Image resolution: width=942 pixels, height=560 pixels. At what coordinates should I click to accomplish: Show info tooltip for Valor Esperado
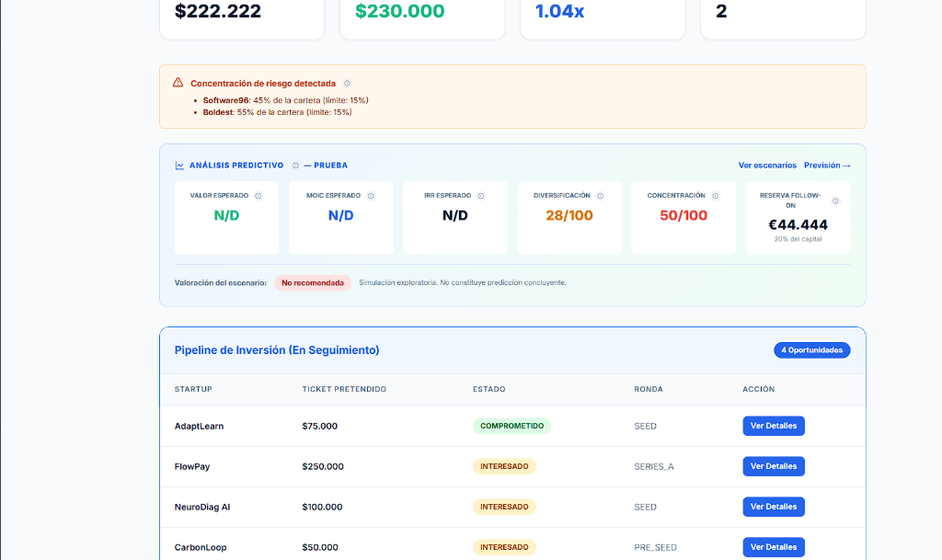(258, 196)
